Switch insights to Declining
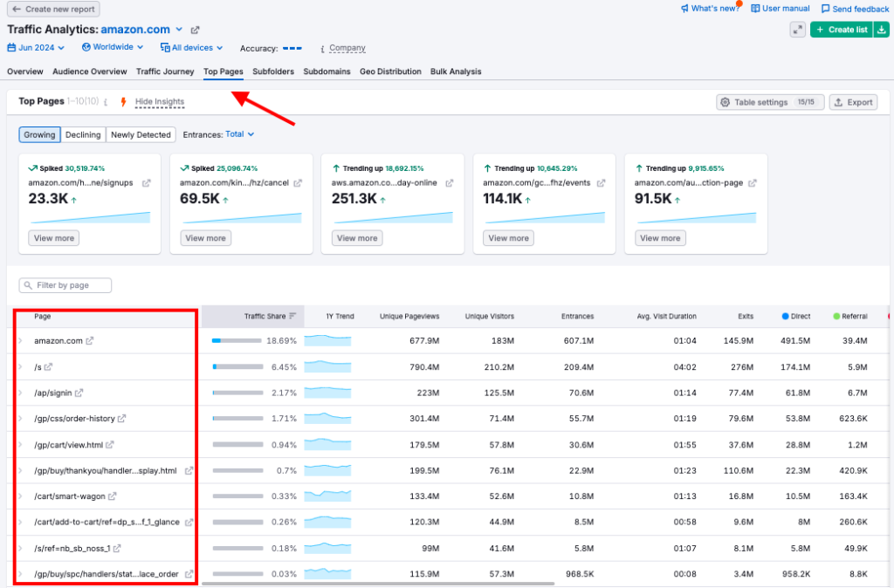 (x=83, y=134)
